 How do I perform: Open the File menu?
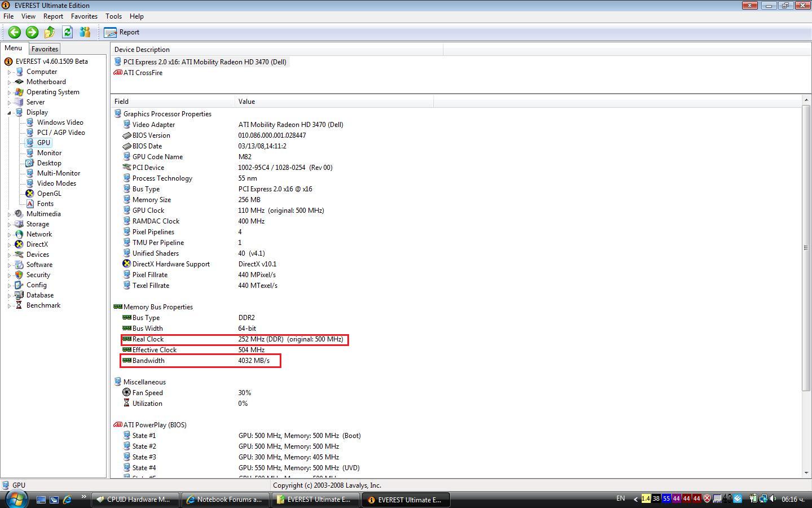coord(8,16)
